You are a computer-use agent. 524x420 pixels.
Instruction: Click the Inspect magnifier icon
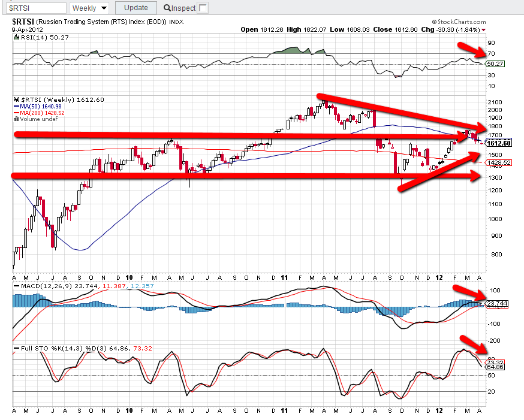167,8
